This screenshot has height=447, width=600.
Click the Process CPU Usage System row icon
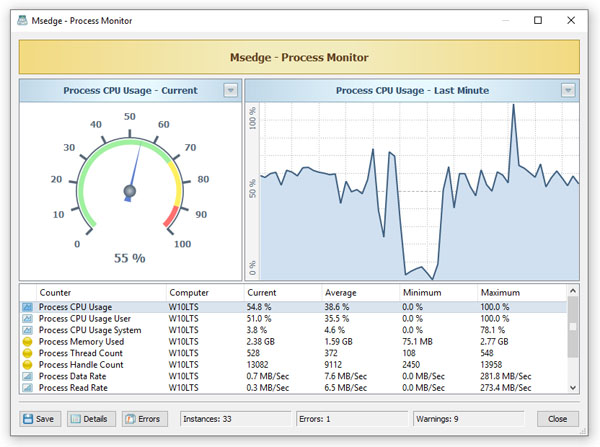(x=28, y=330)
